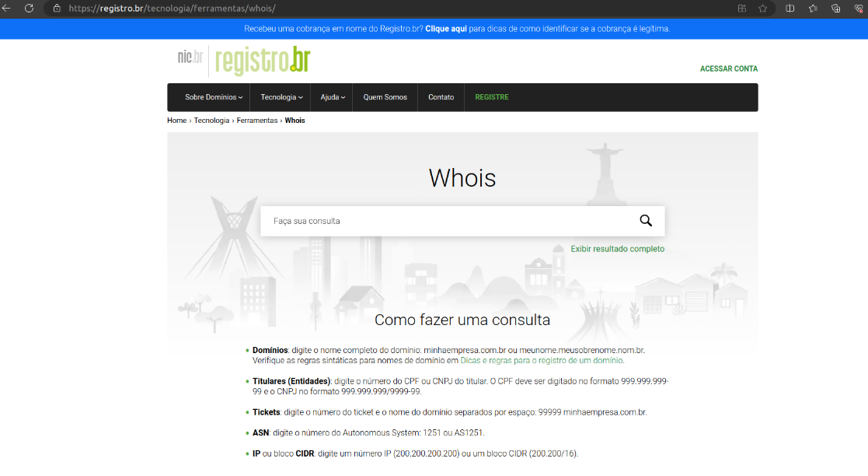Image resolution: width=868 pixels, height=476 pixels.
Task: Click the 'CIDR' bold label
Action: click(305, 453)
